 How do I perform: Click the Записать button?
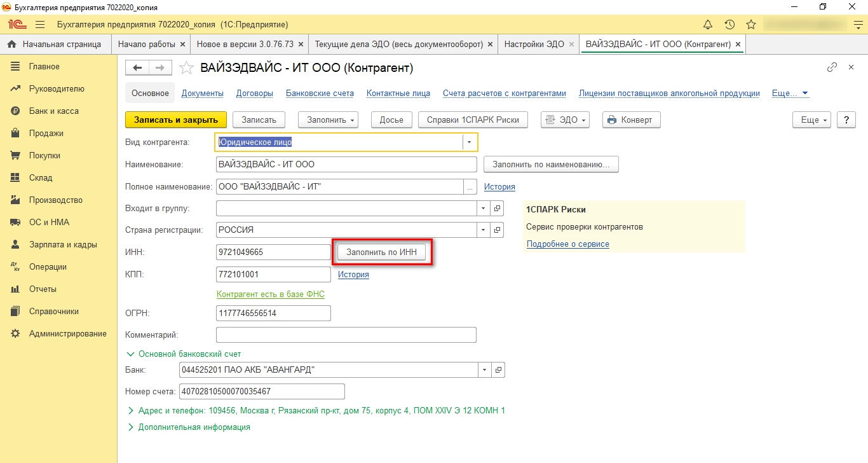click(259, 120)
